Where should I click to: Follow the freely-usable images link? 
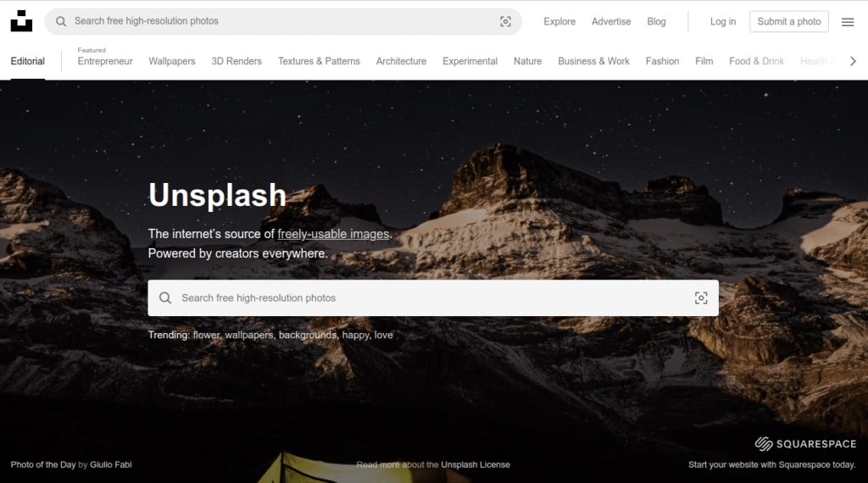pos(333,234)
